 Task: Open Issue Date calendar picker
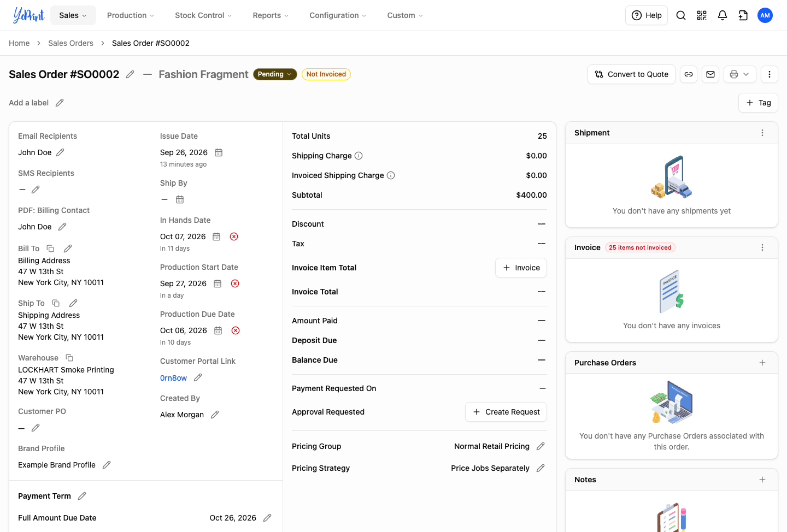(x=219, y=152)
